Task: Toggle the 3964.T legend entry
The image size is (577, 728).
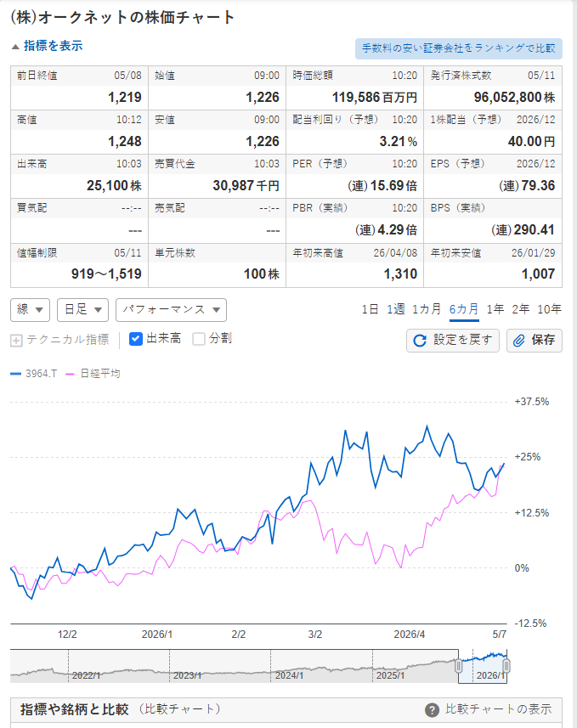Action: pos(34,374)
